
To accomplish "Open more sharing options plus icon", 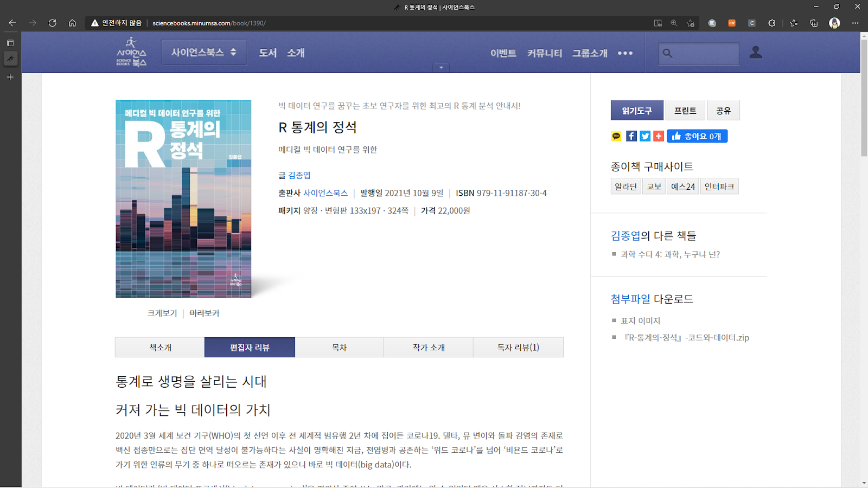I will tap(659, 136).
